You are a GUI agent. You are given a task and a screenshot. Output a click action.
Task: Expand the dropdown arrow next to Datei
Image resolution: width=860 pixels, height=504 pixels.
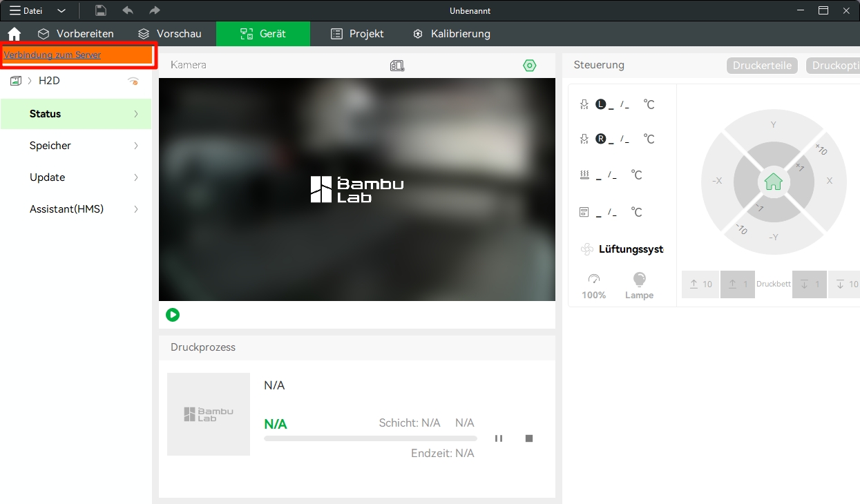point(61,11)
